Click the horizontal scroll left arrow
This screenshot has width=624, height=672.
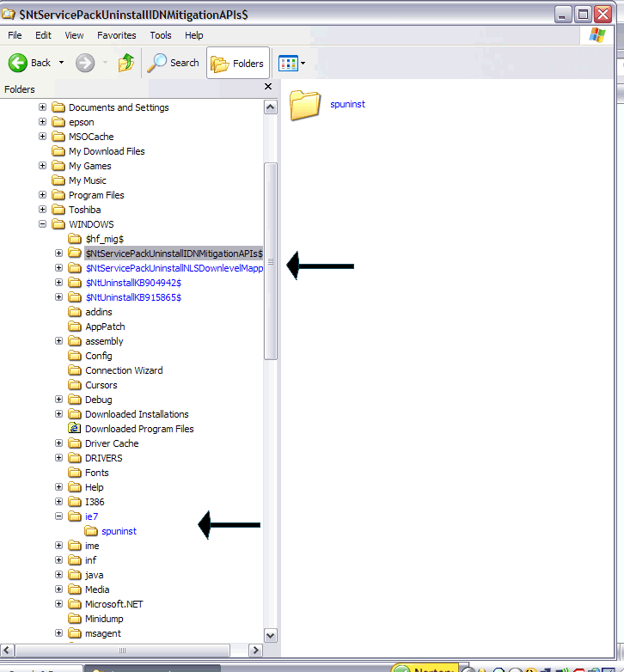click(7, 651)
